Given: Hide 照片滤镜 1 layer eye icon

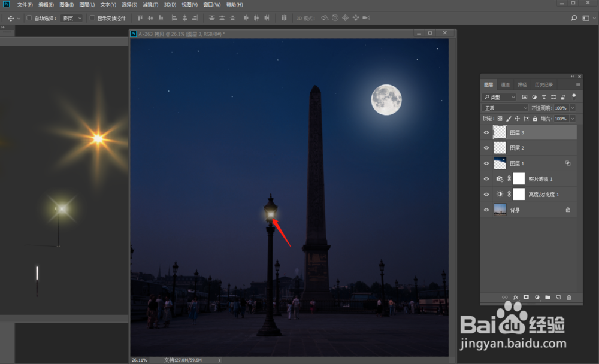Looking at the screenshot, I should pyautogui.click(x=486, y=179).
